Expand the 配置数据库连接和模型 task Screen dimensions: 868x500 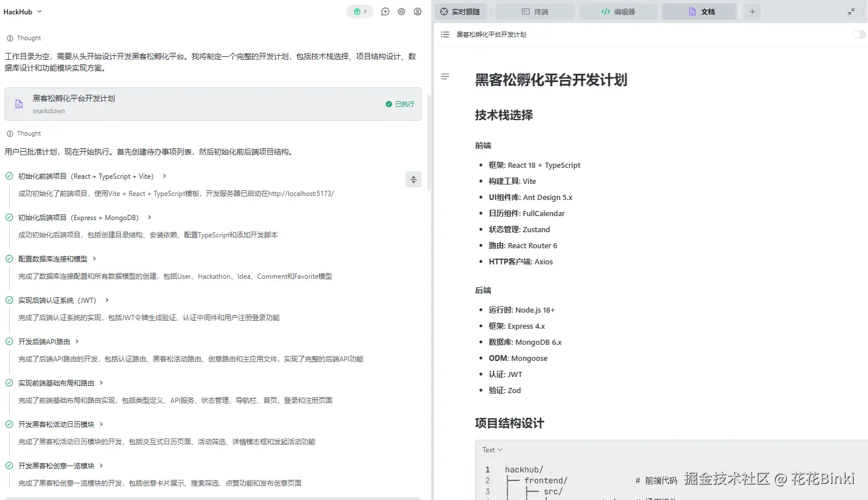[94, 259]
